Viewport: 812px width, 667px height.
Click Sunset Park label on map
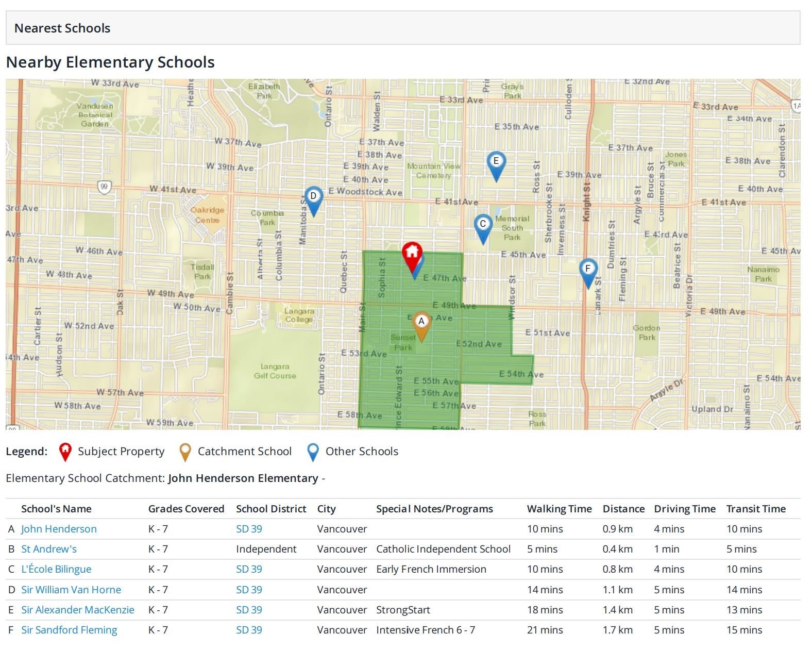[x=403, y=342]
